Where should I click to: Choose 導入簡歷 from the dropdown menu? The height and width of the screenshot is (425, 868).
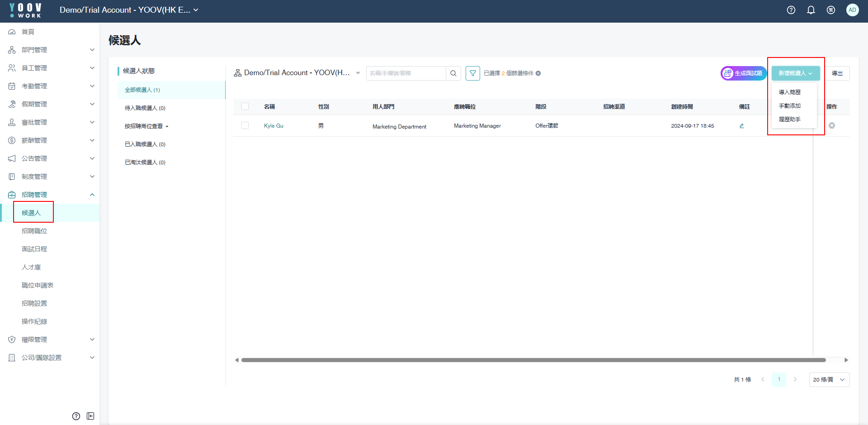(789, 92)
